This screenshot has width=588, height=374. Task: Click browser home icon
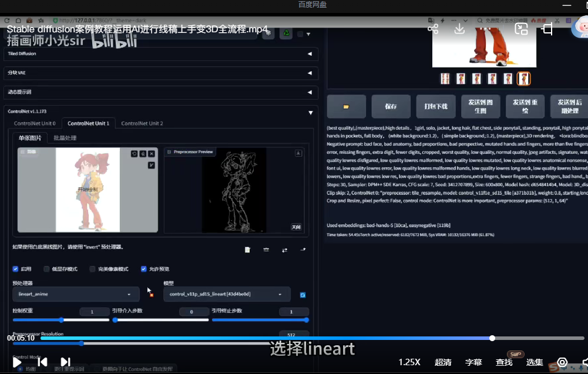pyautogui.click(x=18, y=20)
